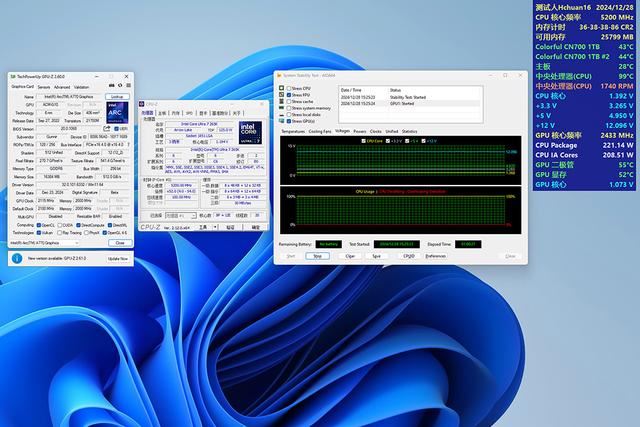Toggle the OpenGL 4.6 checkbox
Screen dimensions: 640x427
(x=105, y=233)
